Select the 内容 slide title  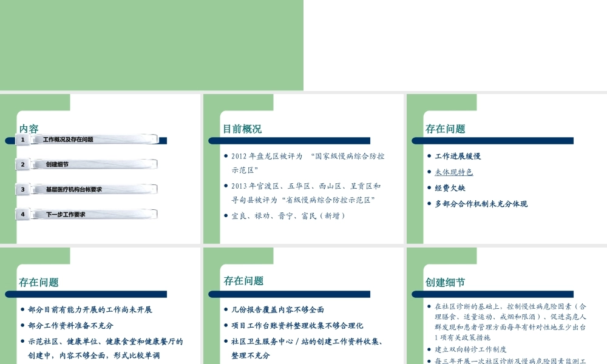(x=29, y=129)
